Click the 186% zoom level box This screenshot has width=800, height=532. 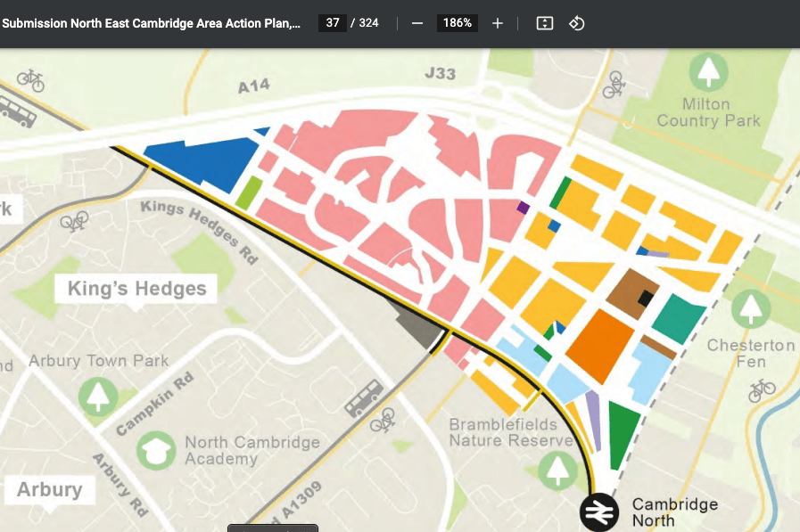point(458,23)
